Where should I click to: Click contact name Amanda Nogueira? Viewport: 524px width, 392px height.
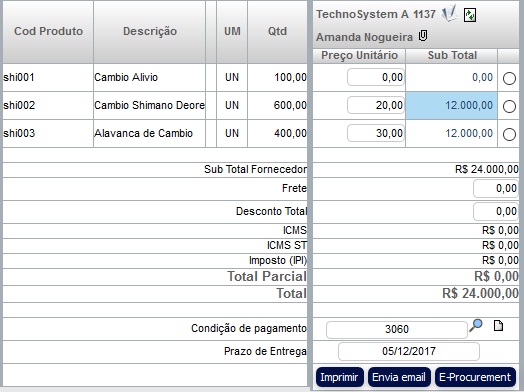point(364,37)
